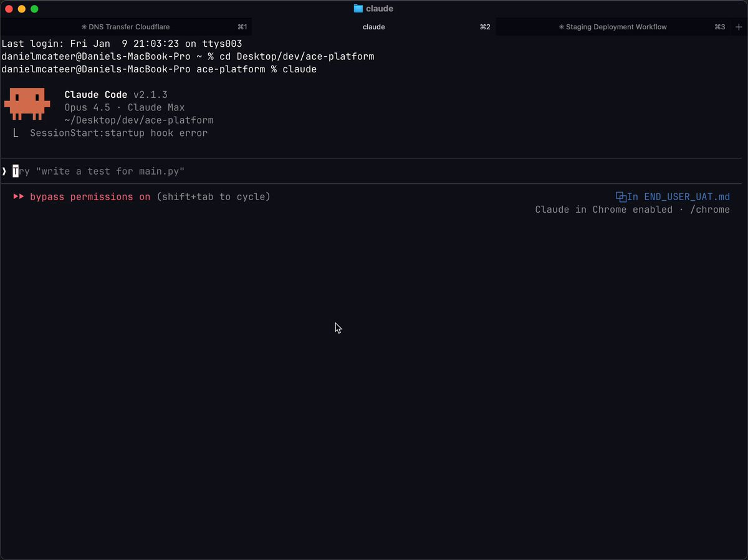Click the cd Desktop/dev/ace-platform command line
Screen dimensions: 748x560
[188, 56]
